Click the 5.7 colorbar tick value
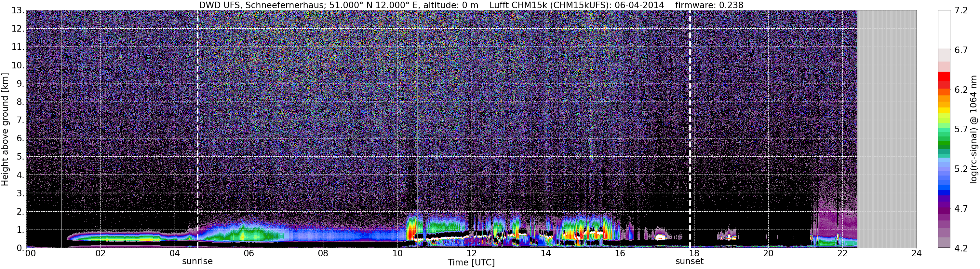Image resolution: width=980 pixels, height=269 pixels. pyautogui.click(x=961, y=130)
